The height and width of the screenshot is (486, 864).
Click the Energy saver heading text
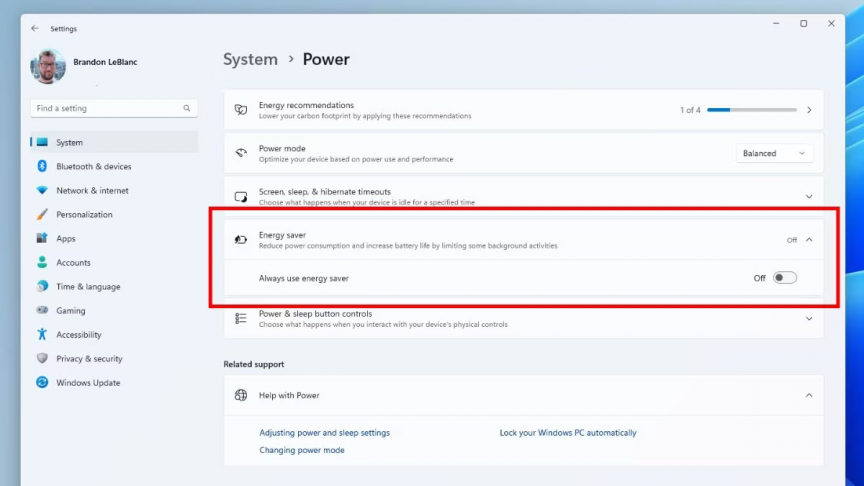click(x=282, y=235)
